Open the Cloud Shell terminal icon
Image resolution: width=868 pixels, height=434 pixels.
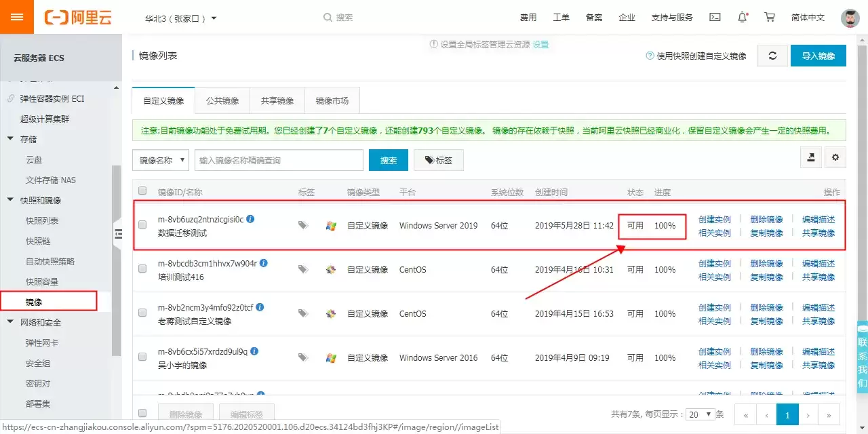715,17
